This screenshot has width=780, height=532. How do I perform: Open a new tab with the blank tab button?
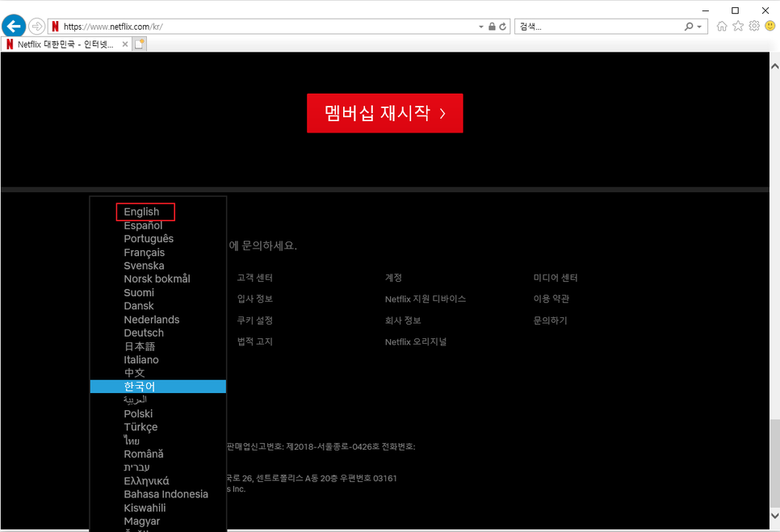point(139,44)
